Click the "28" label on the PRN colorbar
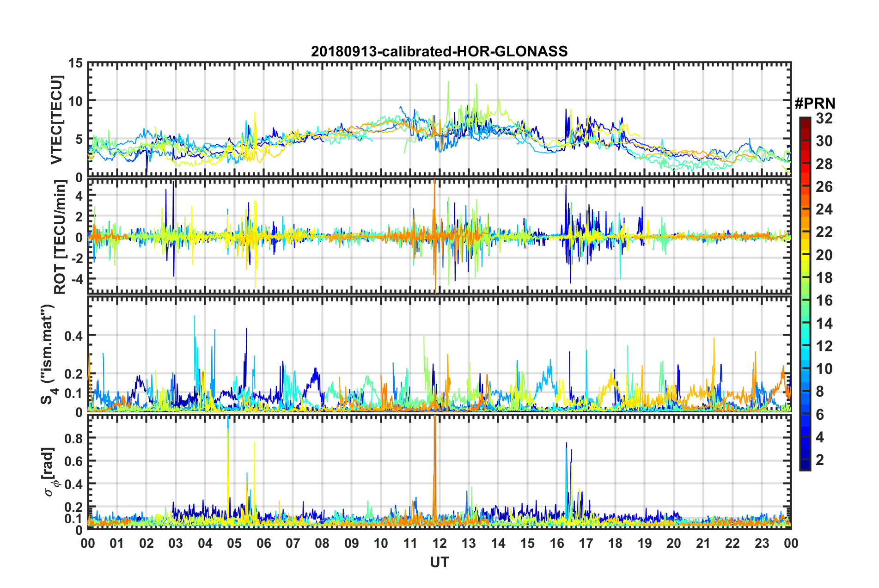This screenshot has height=588, width=879. pos(824,164)
